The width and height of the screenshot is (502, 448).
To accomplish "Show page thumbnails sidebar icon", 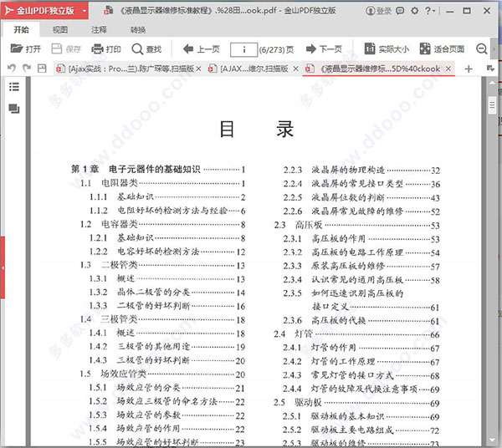I will [14, 109].
